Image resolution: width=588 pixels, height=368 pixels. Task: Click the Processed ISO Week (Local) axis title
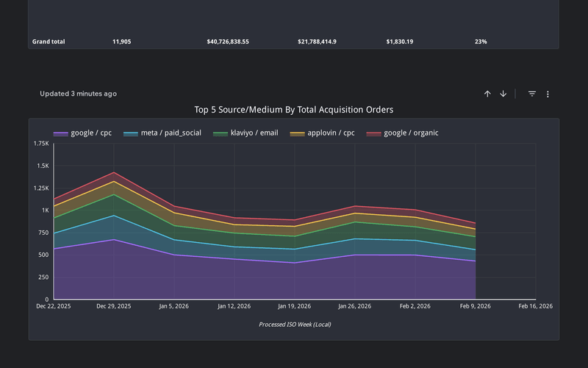click(294, 324)
